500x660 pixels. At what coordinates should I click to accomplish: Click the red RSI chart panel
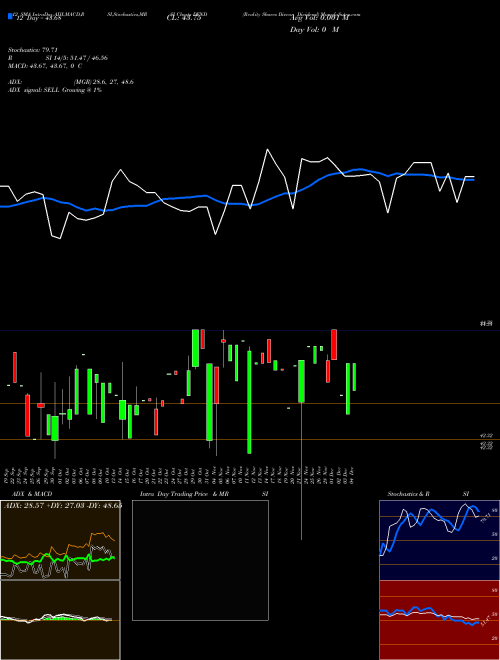click(439, 620)
